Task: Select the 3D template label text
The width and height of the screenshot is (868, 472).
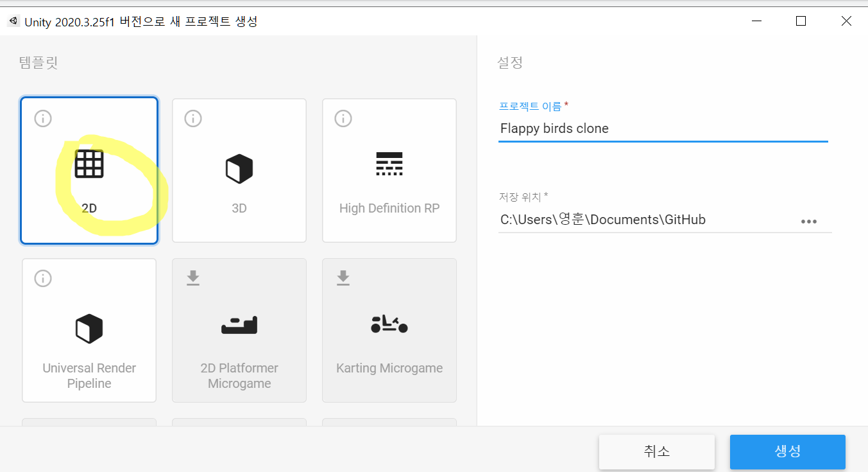Action: [x=239, y=209]
